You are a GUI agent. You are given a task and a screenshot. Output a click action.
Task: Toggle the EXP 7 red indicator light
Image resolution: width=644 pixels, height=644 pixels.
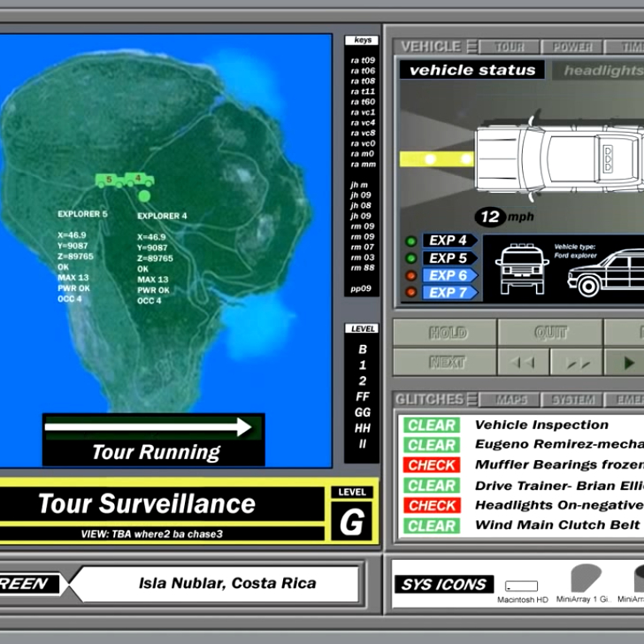[410, 292]
